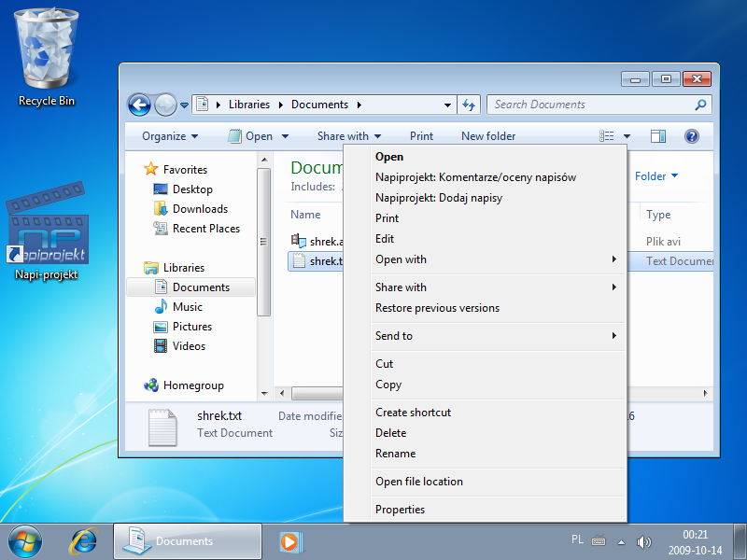Expand the Send to submenu

499,336
